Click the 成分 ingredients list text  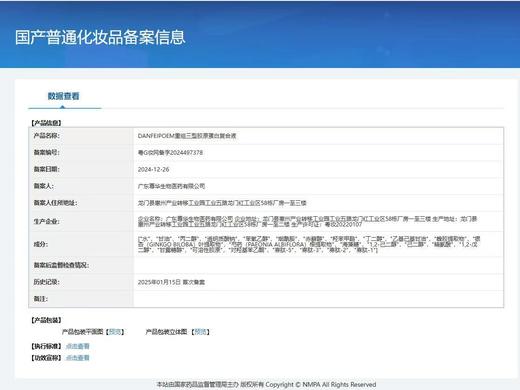point(309,244)
